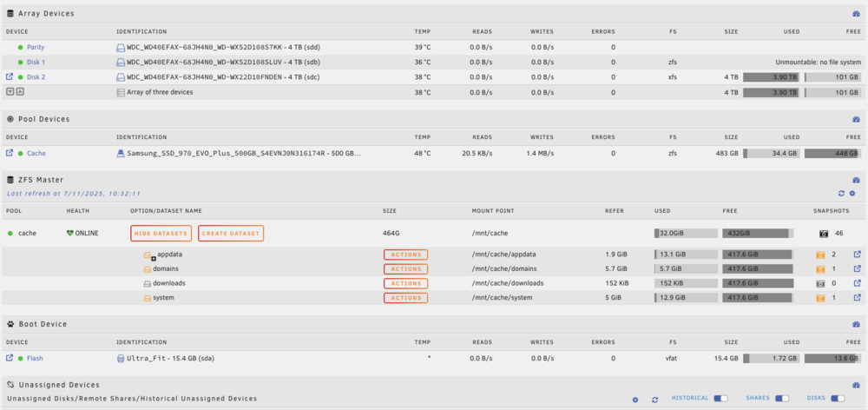868x410 pixels.
Task: Open the Flash device link
Action: pyautogui.click(x=35, y=359)
